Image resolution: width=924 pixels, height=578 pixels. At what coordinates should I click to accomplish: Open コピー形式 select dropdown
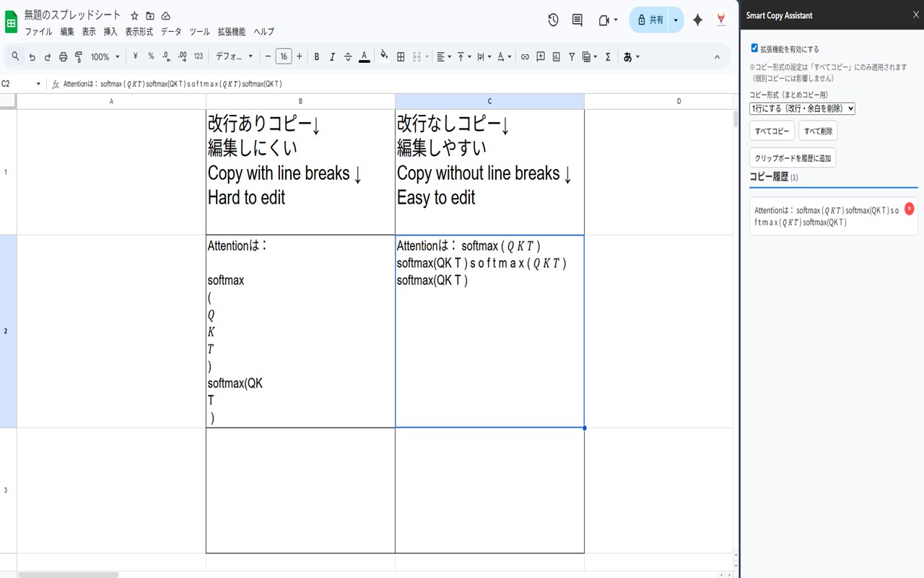803,108
